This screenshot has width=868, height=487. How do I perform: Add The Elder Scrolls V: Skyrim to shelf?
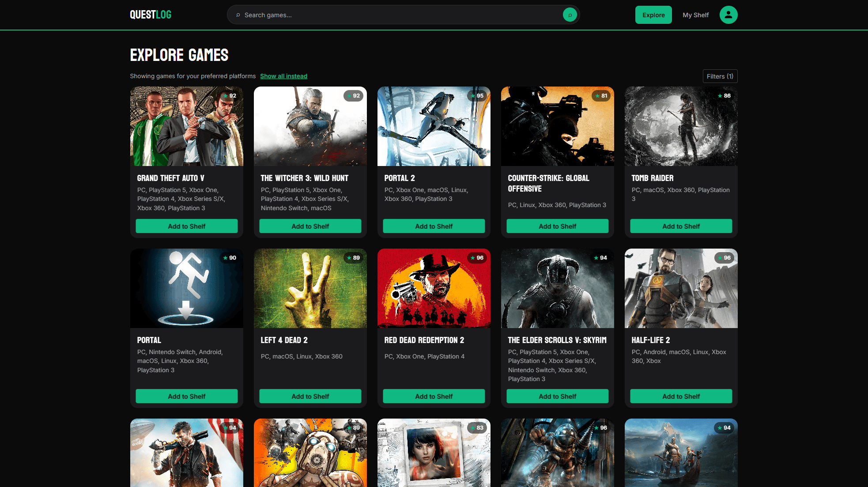[558, 396]
